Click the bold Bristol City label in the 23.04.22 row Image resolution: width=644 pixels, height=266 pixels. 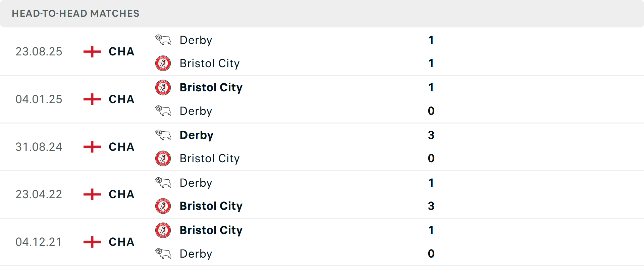point(211,206)
